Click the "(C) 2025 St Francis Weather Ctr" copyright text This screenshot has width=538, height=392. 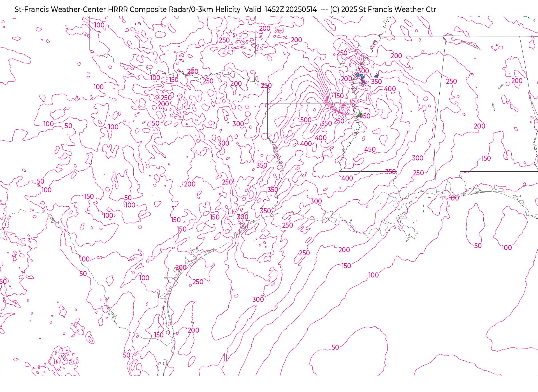pyautogui.click(x=383, y=10)
